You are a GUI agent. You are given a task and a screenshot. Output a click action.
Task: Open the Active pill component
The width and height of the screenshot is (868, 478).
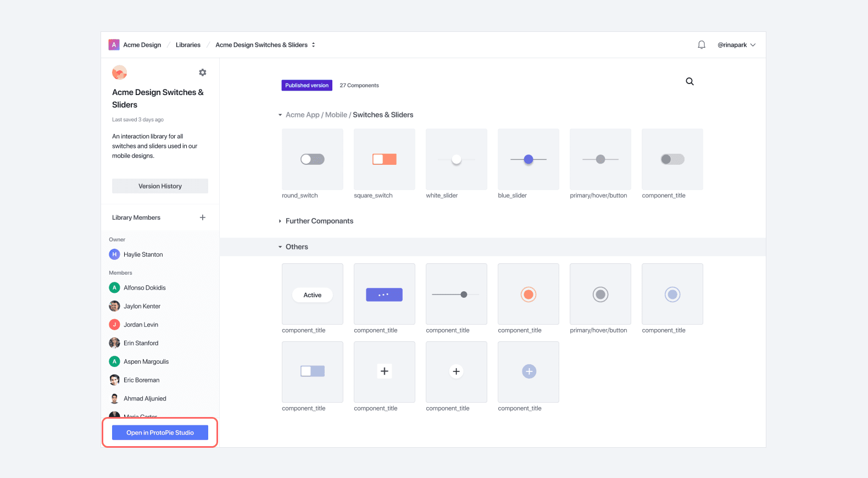click(x=313, y=294)
